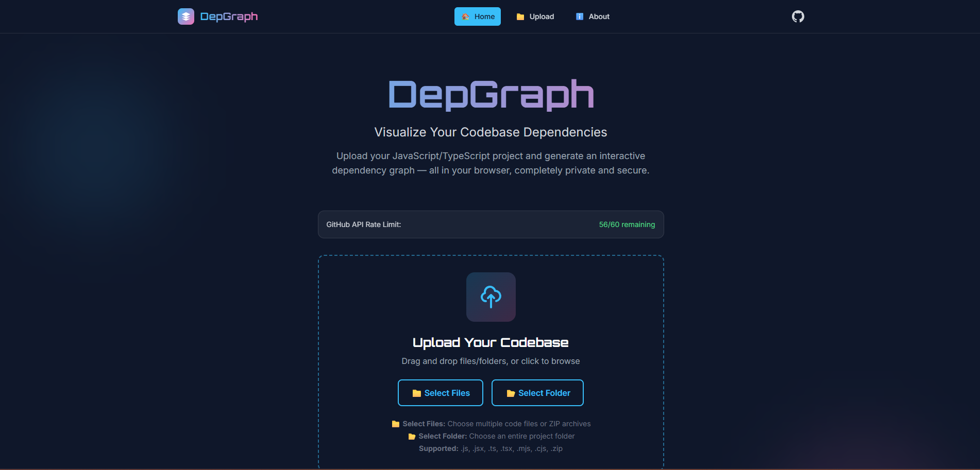Click the '56/60 remaining' rate limit value

point(627,224)
